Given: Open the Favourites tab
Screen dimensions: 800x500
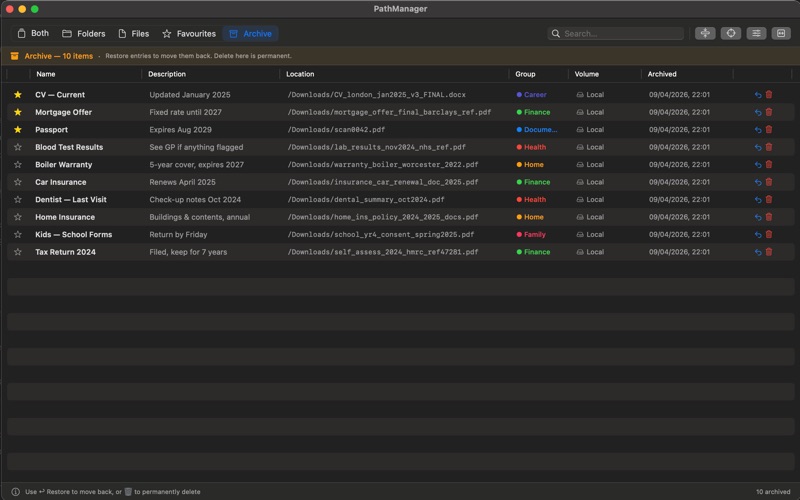Looking at the screenshot, I should coord(189,33).
